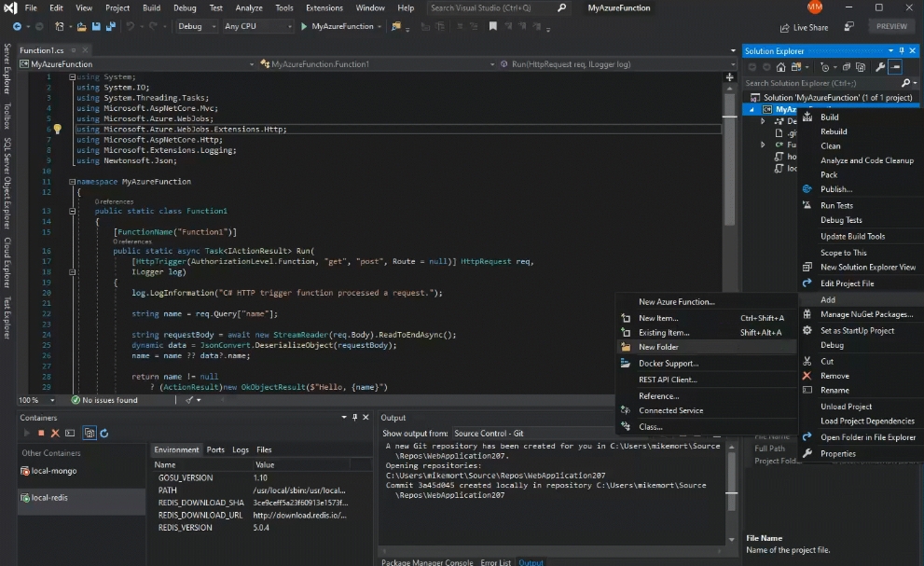Image resolution: width=924 pixels, height=566 pixels.
Task: Refresh the Containers list
Action: click(104, 434)
